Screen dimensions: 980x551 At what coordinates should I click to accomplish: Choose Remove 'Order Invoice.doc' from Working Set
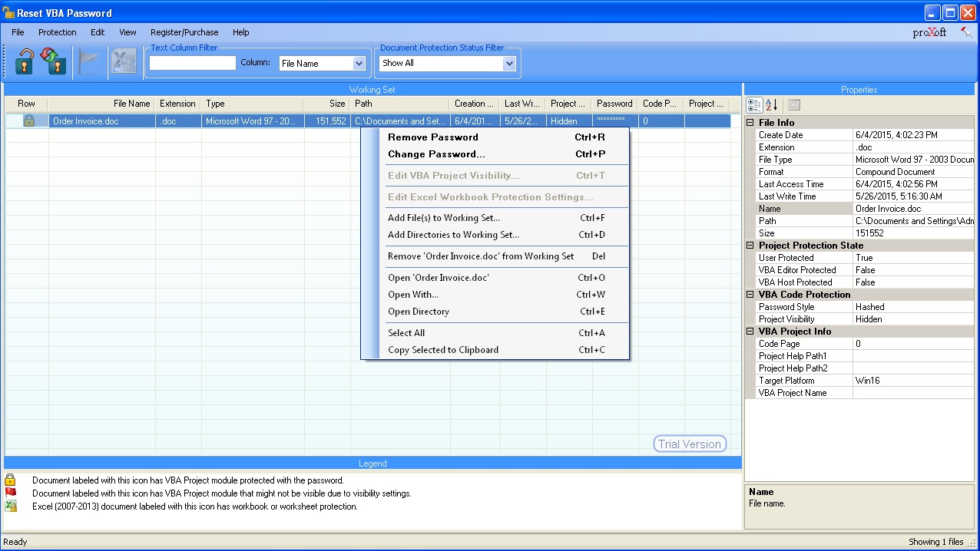click(496, 256)
